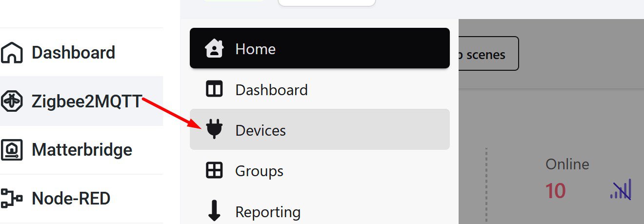
Task: Click the Devices plug icon
Action: 214,130
